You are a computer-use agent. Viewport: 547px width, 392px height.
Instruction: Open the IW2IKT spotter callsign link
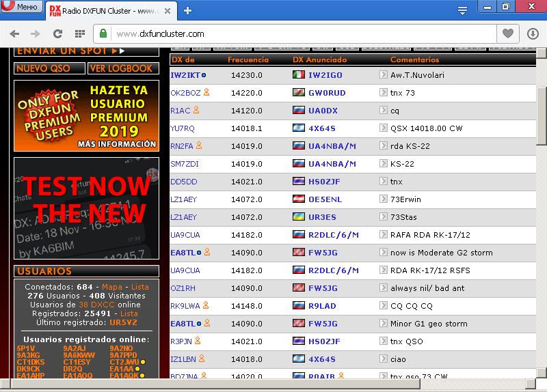pyautogui.click(x=185, y=75)
